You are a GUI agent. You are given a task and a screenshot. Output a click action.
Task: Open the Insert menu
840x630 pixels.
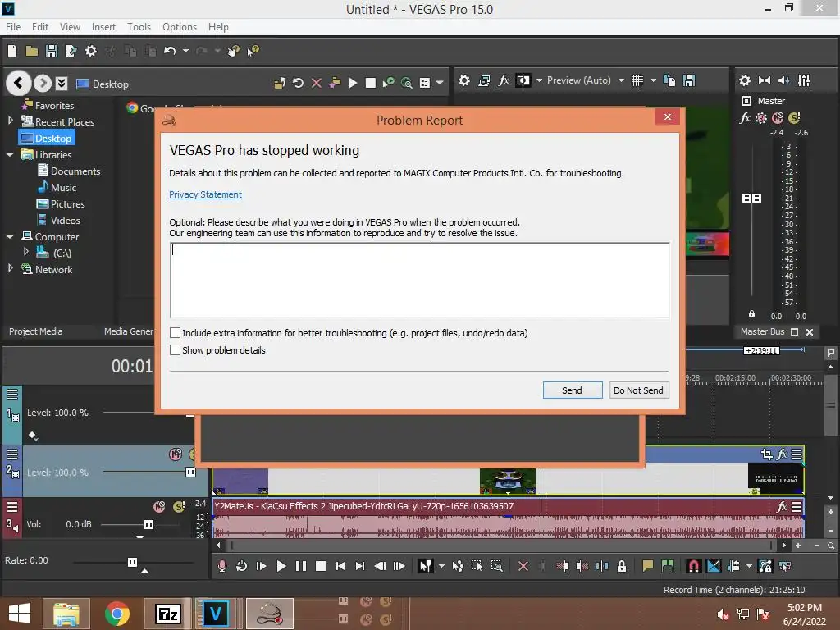103,27
